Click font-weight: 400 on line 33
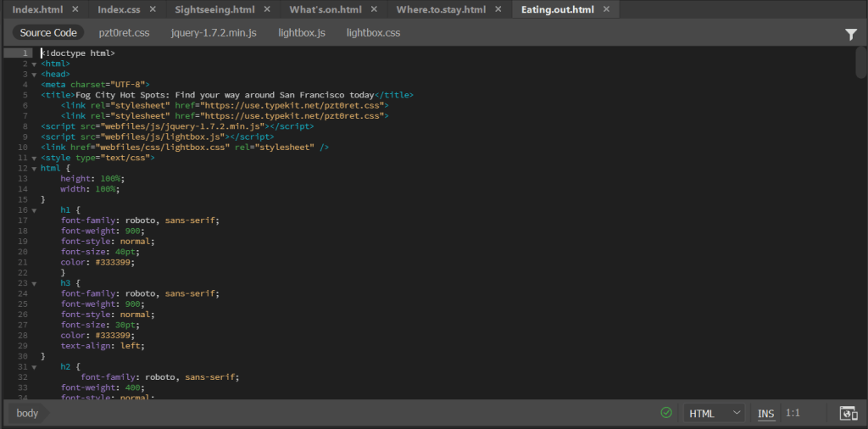 coord(103,387)
